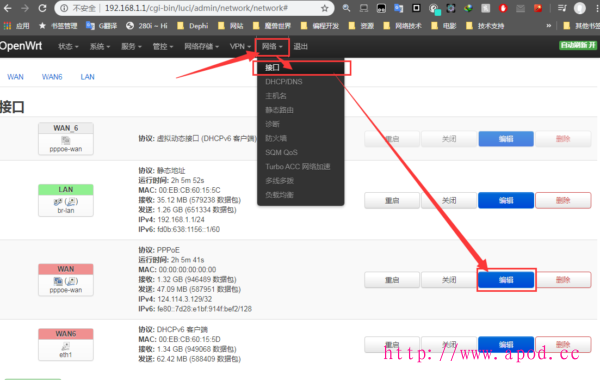Image resolution: width=600 pixels, height=380 pixels.
Task: Go back to the previous browser page
Action: coord(8,8)
